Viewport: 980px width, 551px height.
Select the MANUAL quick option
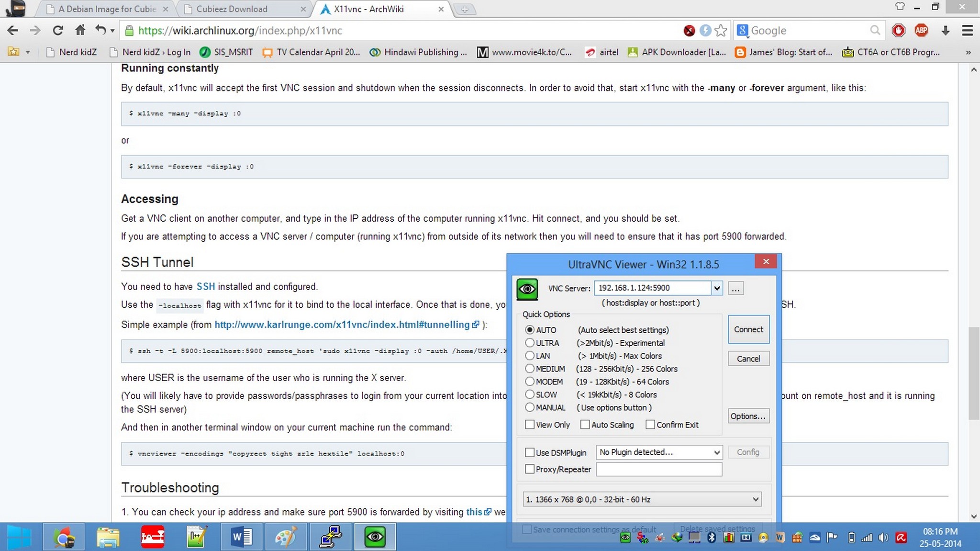point(529,407)
